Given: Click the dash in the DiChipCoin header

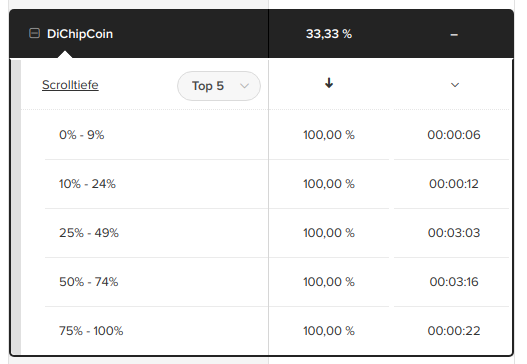Looking at the screenshot, I should 454,35.
